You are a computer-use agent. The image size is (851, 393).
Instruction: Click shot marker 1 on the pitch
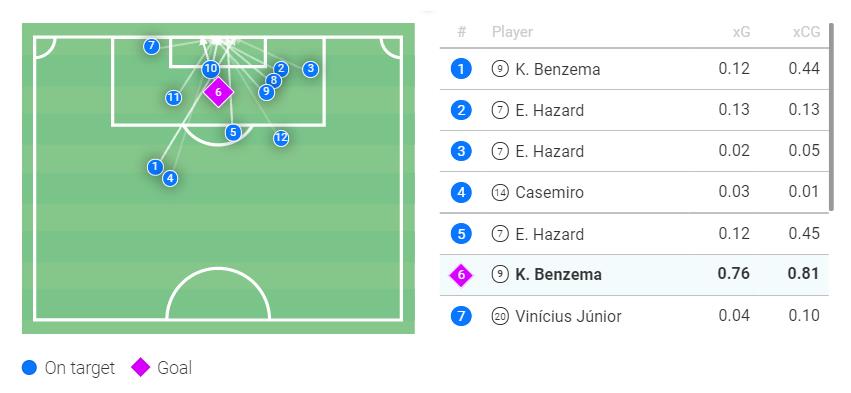tap(155, 167)
